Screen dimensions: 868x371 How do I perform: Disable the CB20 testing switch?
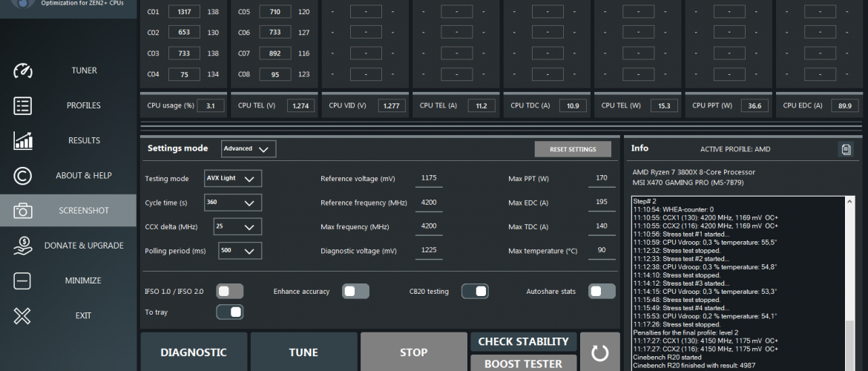[x=475, y=291]
